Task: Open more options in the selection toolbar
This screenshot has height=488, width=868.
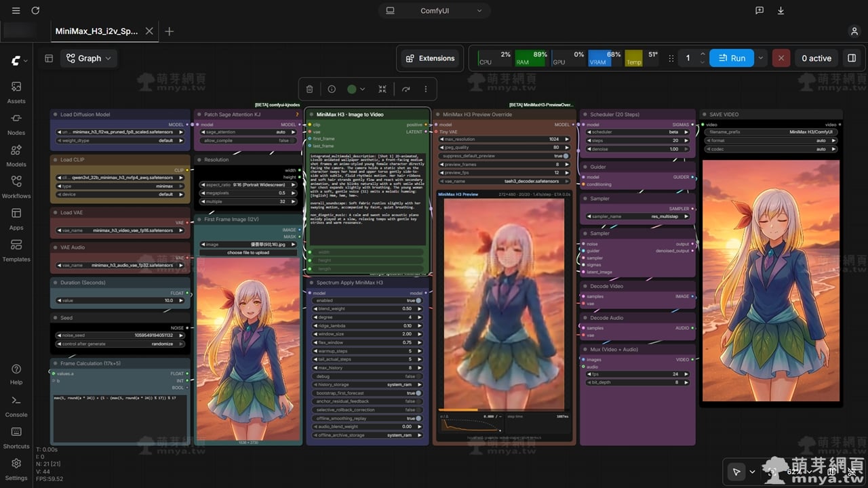Action: 426,89
